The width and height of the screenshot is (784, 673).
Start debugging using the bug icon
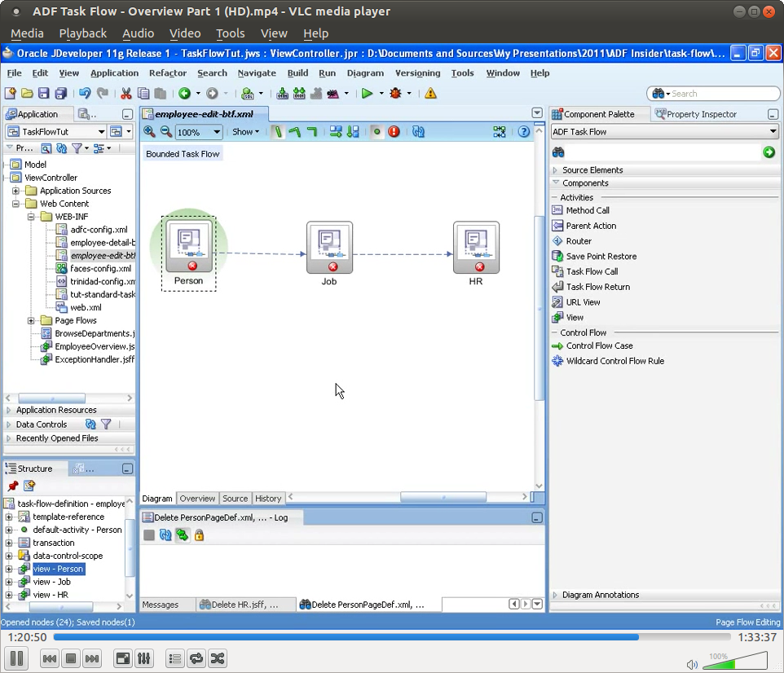397,93
